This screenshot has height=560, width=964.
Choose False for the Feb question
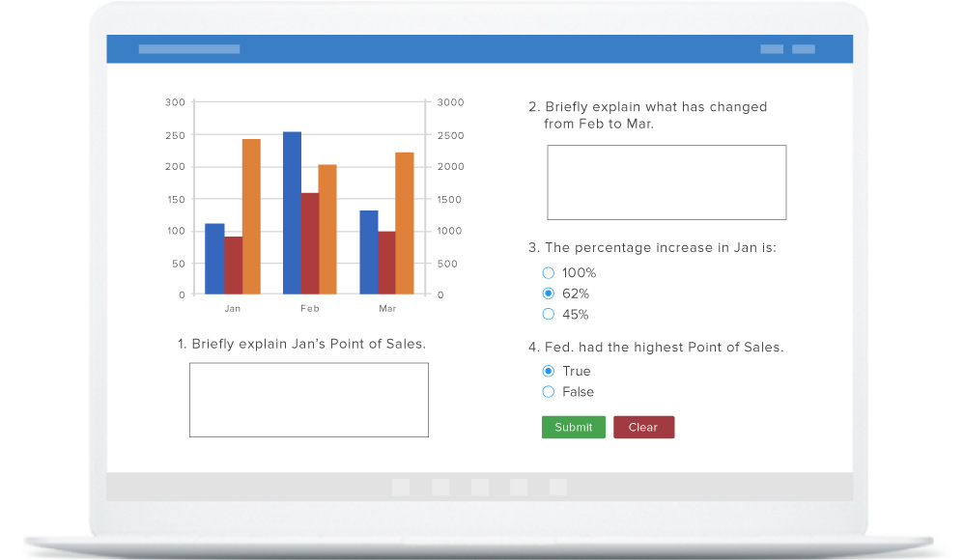point(549,392)
